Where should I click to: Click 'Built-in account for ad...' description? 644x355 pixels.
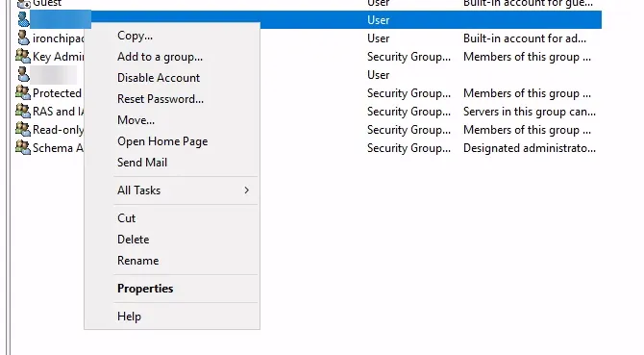(525, 38)
